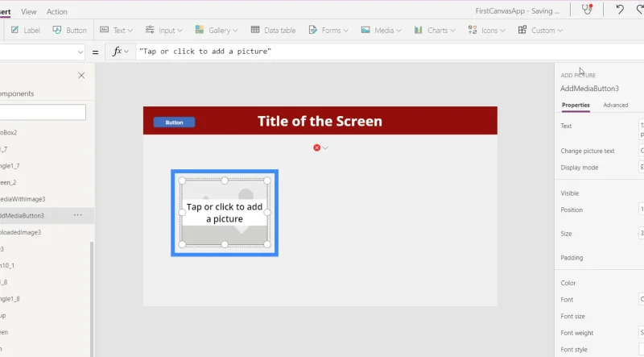The height and width of the screenshot is (357, 644).
Task: Select the tree item ending n10_1
Action: (x=7, y=265)
